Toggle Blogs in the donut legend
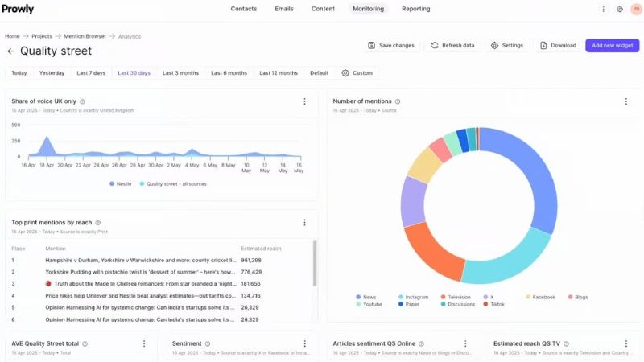This screenshot has height=362, width=644. [x=578, y=297]
